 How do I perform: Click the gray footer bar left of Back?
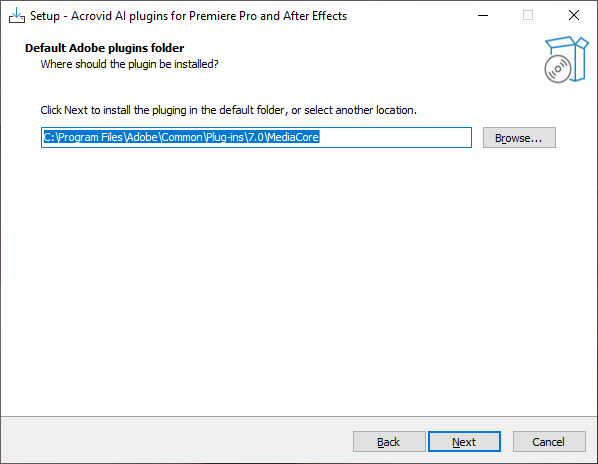pyautogui.click(x=177, y=440)
